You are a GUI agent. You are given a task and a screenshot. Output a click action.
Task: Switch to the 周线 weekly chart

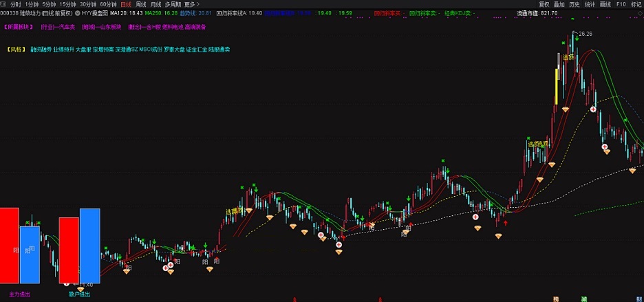point(141,5)
